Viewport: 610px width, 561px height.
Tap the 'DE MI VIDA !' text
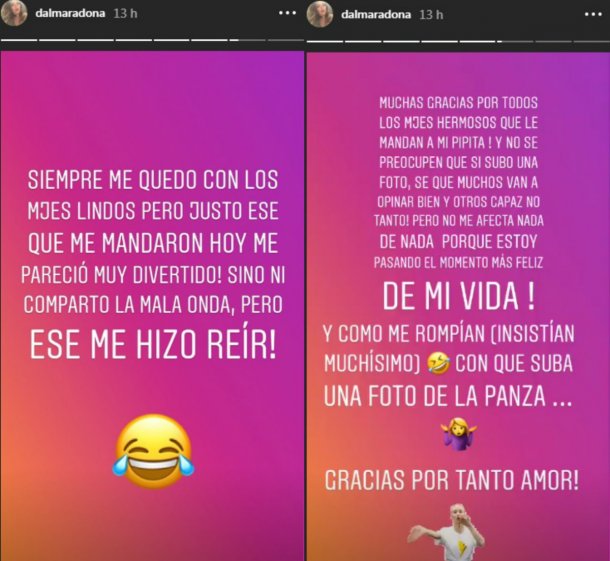click(x=459, y=296)
